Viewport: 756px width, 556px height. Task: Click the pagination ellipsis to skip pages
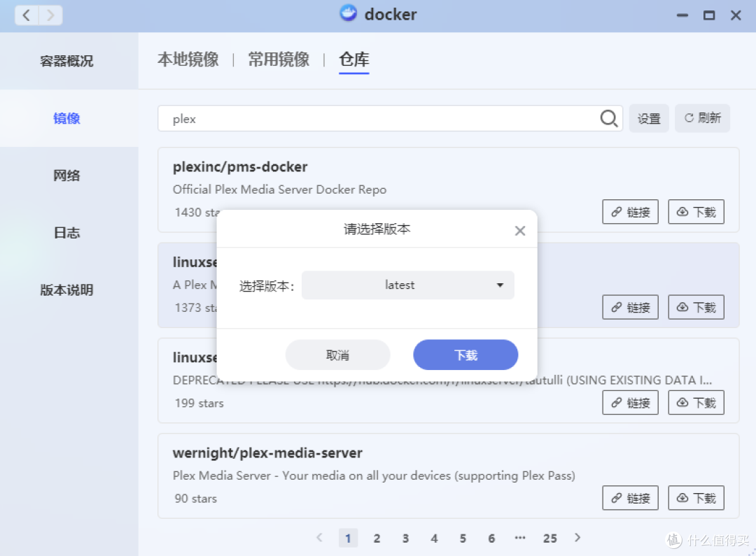point(519,539)
